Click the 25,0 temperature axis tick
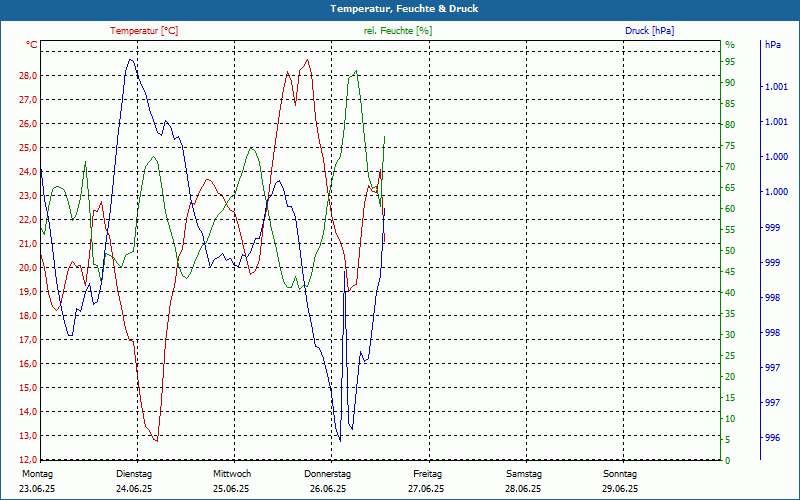Viewport: 800px width, 500px height. tap(28, 147)
